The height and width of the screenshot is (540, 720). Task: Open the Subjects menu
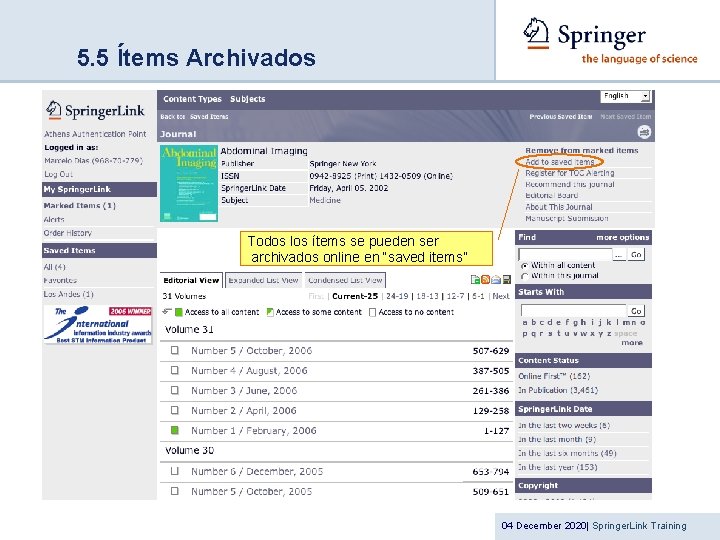click(248, 99)
